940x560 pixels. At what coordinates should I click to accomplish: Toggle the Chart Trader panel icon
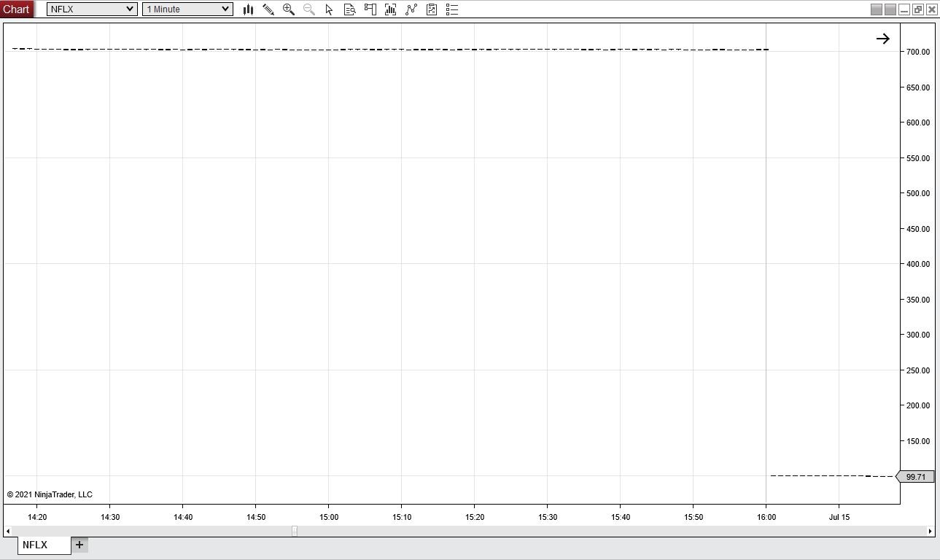[x=370, y=9]
